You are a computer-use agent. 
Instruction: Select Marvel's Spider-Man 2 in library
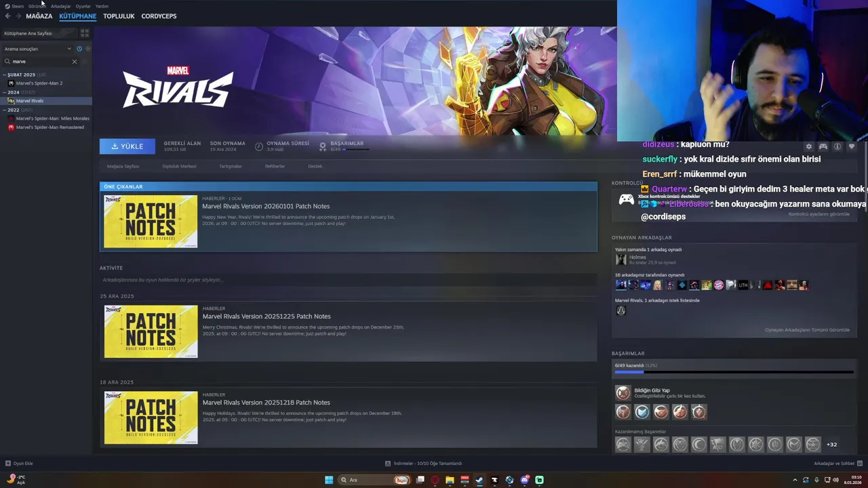pyautogui.click(x=39, y=83)
